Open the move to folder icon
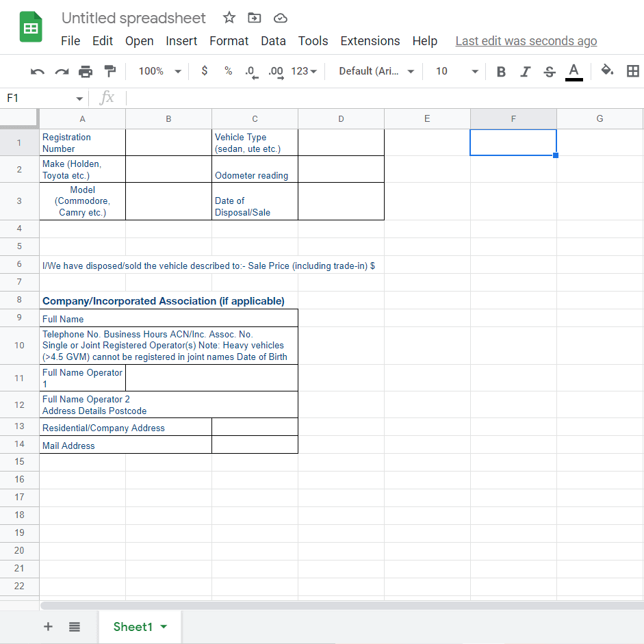 coord(254,18)
